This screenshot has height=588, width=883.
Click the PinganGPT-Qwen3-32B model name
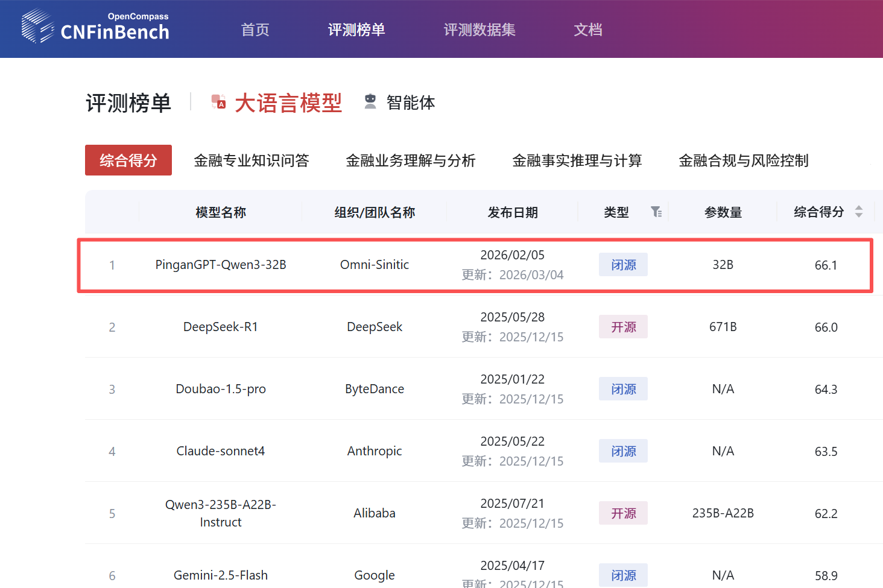(x=221, y=265)
